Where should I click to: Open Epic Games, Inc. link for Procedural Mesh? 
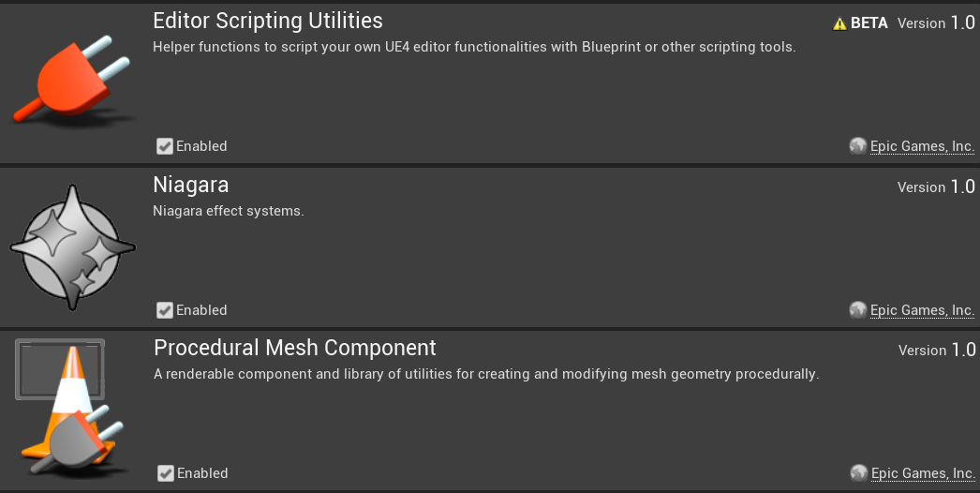click(923, 473)
